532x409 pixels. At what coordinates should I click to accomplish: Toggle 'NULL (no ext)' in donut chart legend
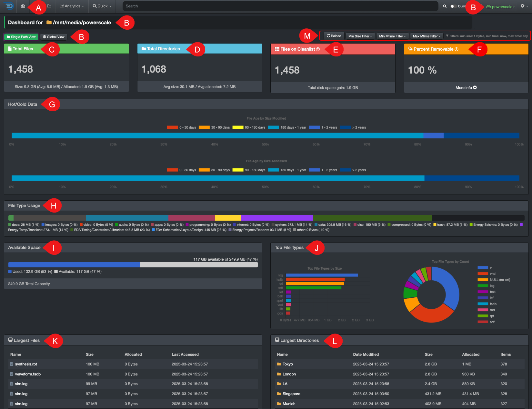click(x=494, y=280)
